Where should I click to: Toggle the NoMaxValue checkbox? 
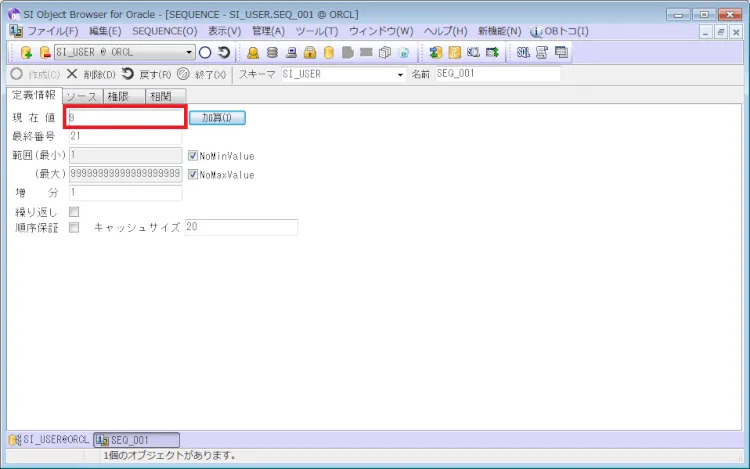(x=193, y=174)
